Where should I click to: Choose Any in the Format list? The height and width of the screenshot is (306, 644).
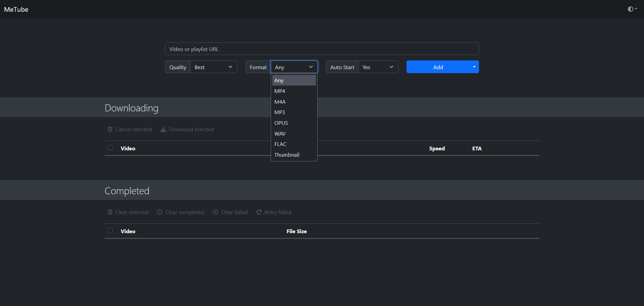point(294,80)
